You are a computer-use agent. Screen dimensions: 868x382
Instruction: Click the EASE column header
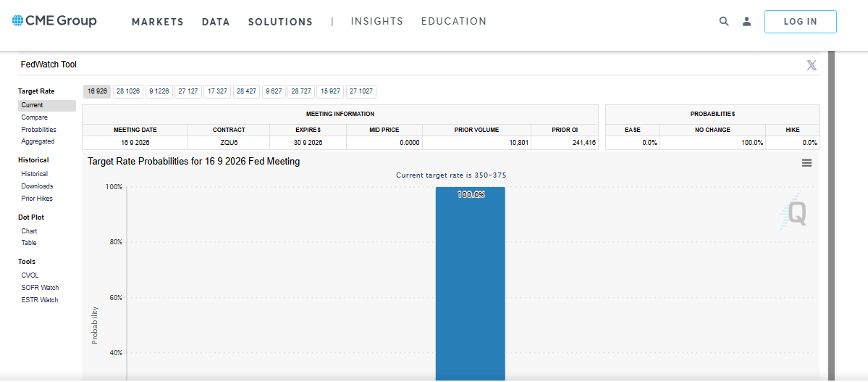(633, 130)
